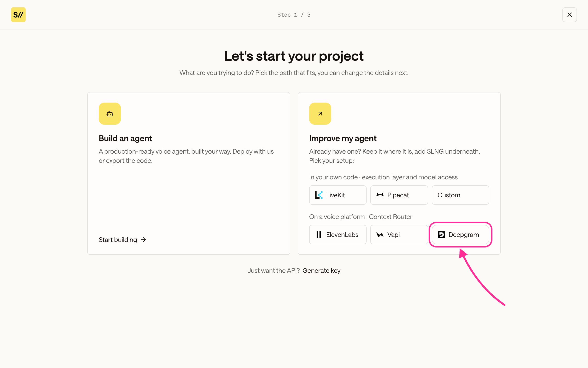Click the arrow next to Start building
This screenshot has width=588, height=368.
[x=143, y=240]
